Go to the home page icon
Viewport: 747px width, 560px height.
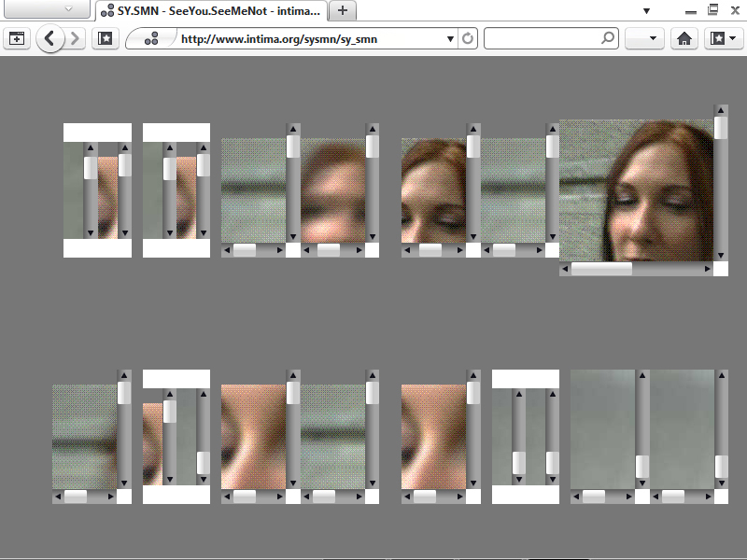tap(684, 39)
